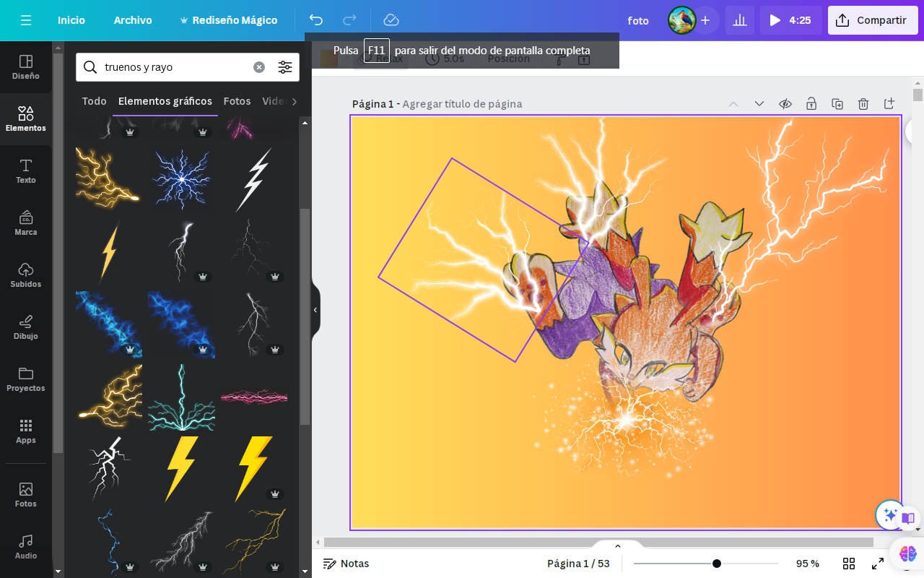Open the Texto sidebar panel
924x578 pixels.
point(26,171)
